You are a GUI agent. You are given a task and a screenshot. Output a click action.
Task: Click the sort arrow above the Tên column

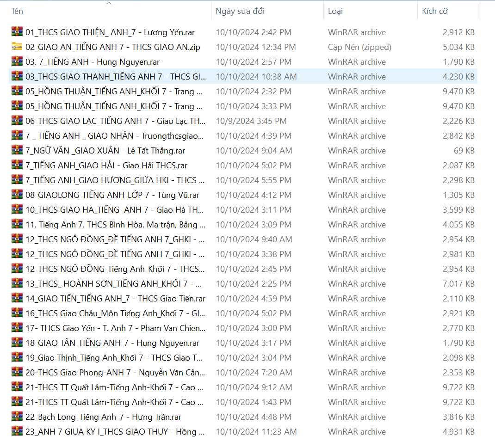109,3
